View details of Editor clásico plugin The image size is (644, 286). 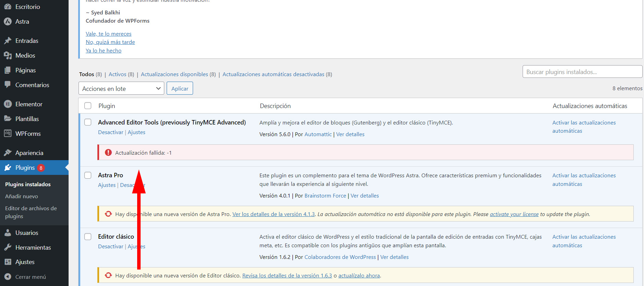coord(394,257)
